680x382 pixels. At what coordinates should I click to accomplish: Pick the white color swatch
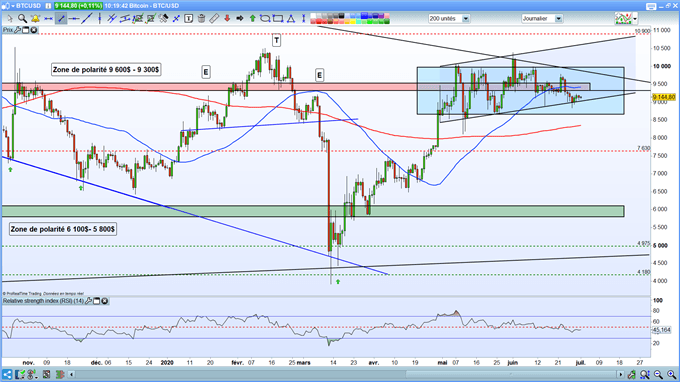click(x=313, y=16)
